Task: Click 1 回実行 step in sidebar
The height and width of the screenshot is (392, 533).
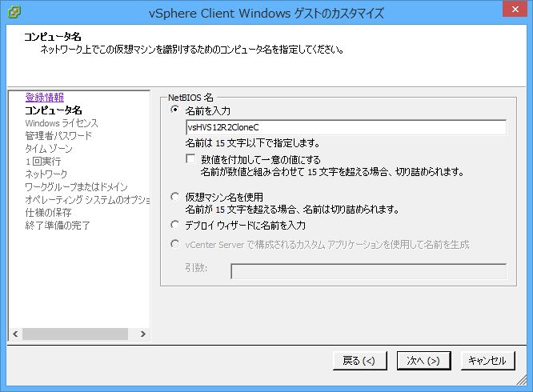Action: [x=43, y=162]
